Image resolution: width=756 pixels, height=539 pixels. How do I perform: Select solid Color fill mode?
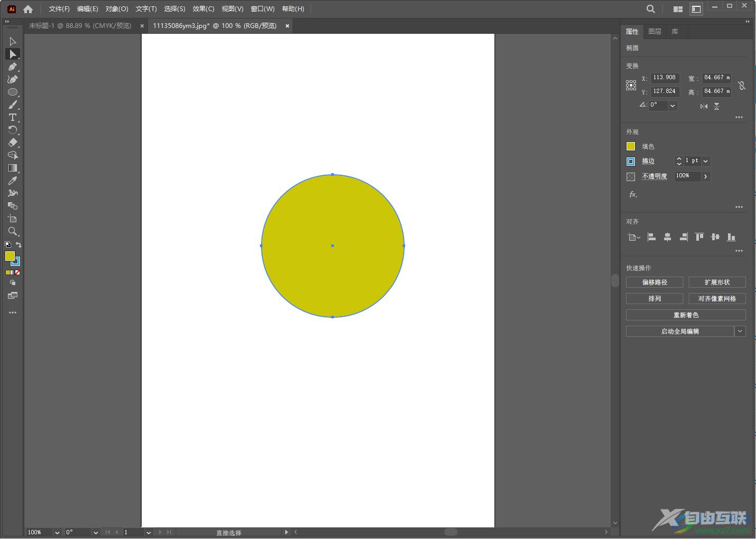click(8, 272)
